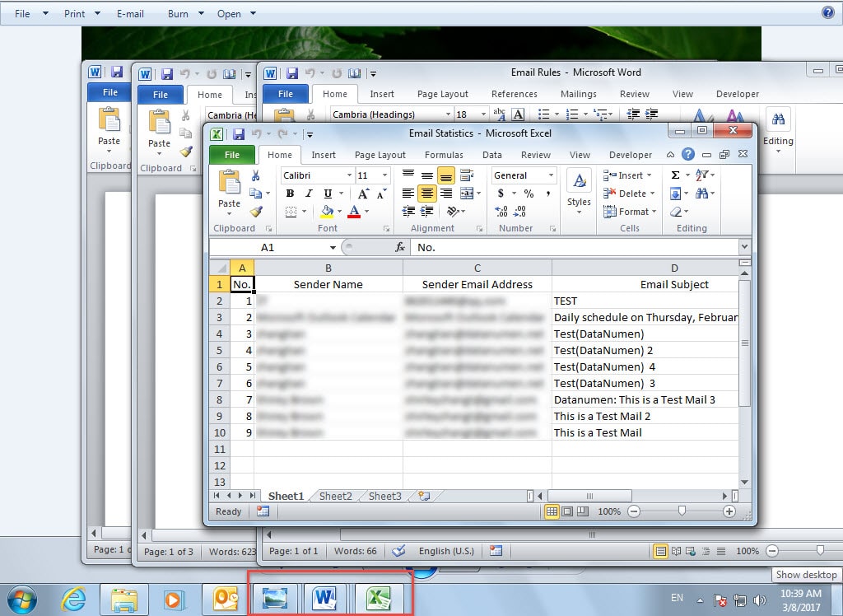This screenshot has height=616, width=843.
Task: Click Increase Decimal icon in Excel
Action: click(x=501, y=212)
